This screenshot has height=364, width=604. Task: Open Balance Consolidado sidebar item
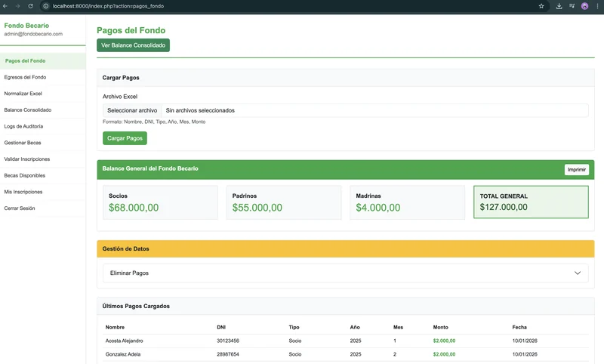(x=43, y=110)
